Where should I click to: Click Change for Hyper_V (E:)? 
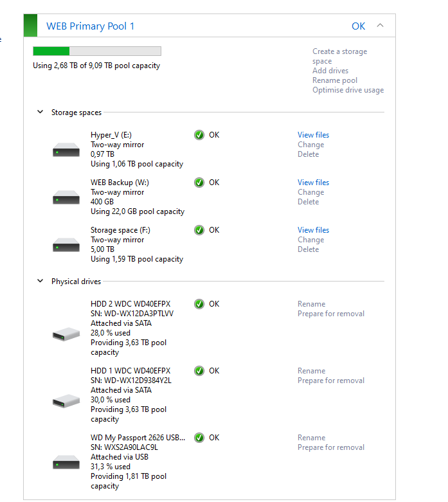[310, 145]
